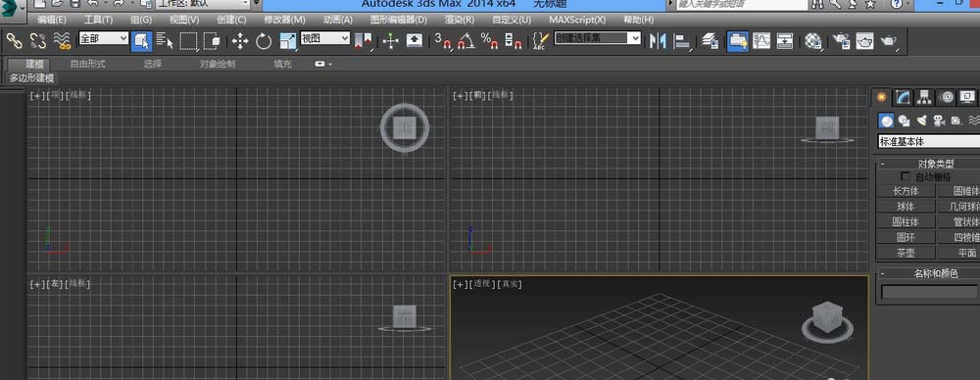
Task: Enable the 自动栅格 checkbox
Action: 906,177
